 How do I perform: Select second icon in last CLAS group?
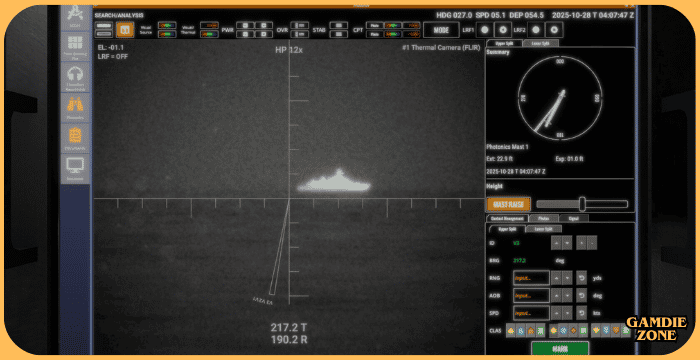coord(606,331)
